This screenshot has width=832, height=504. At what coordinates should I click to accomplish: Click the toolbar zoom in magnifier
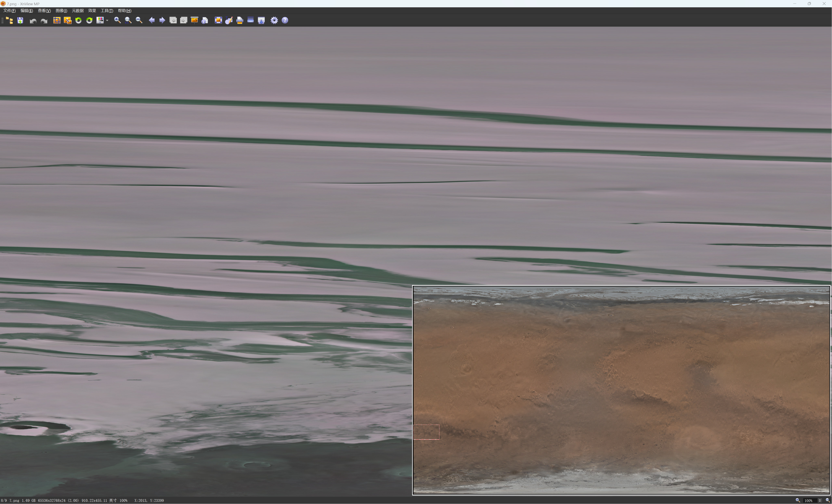coord(117,21)
